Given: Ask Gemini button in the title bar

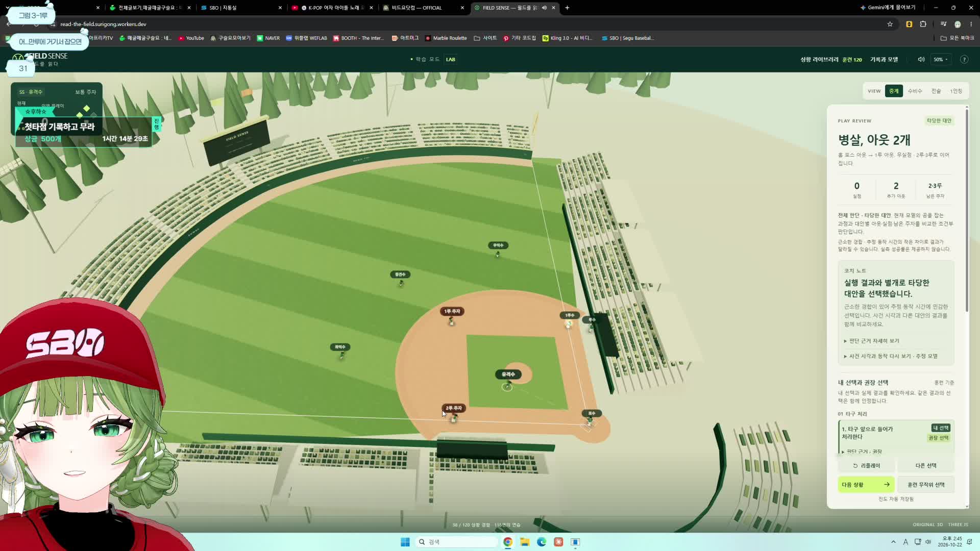Looking at the screenshot, I should (x=888, y=8).
